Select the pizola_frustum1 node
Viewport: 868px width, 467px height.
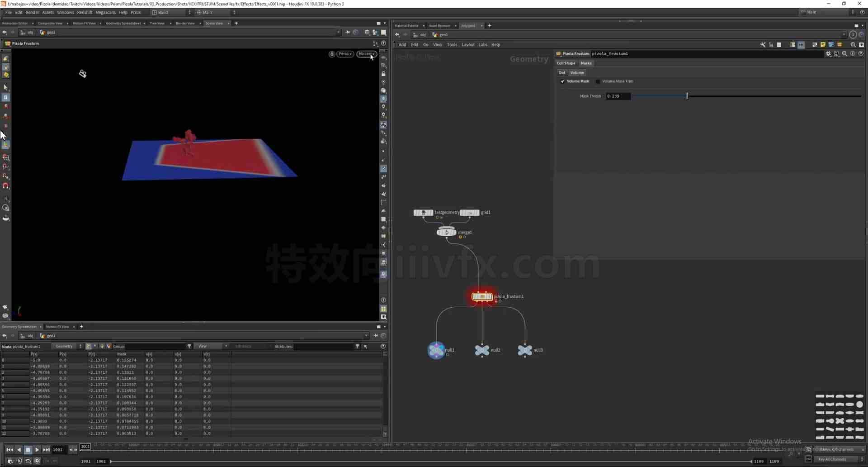click(482, 297)
